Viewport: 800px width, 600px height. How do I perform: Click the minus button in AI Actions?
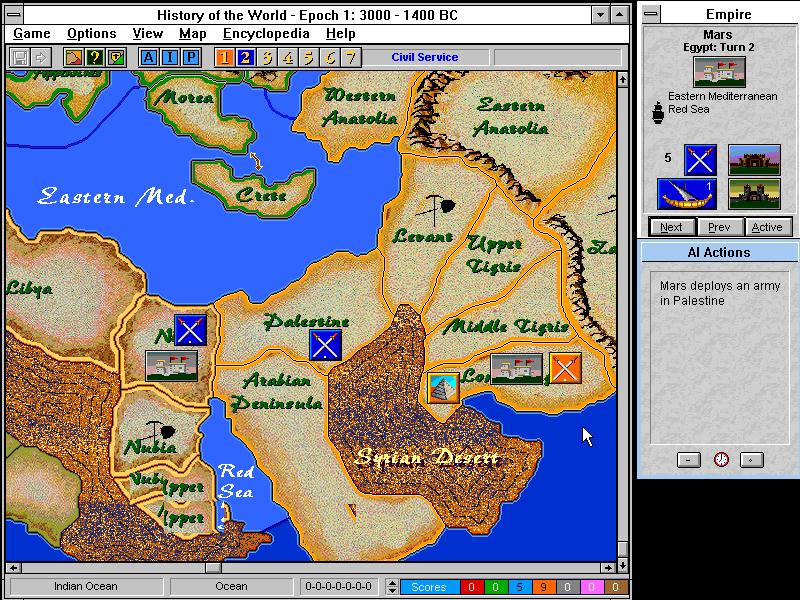(x=688, y=460)
